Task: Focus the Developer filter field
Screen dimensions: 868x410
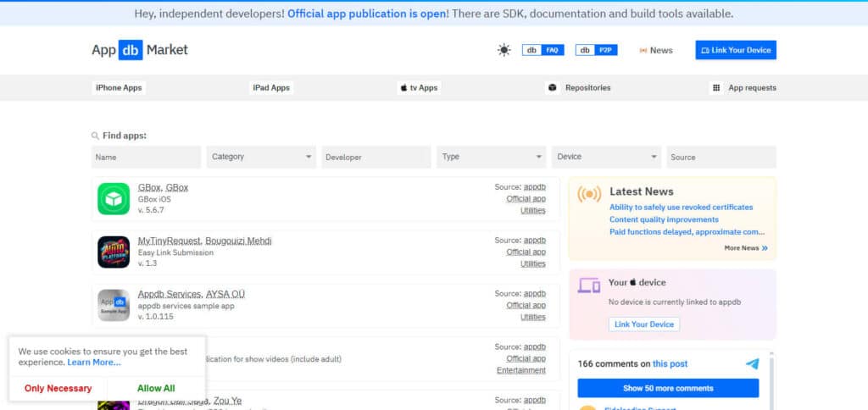Action: [376, 158]
